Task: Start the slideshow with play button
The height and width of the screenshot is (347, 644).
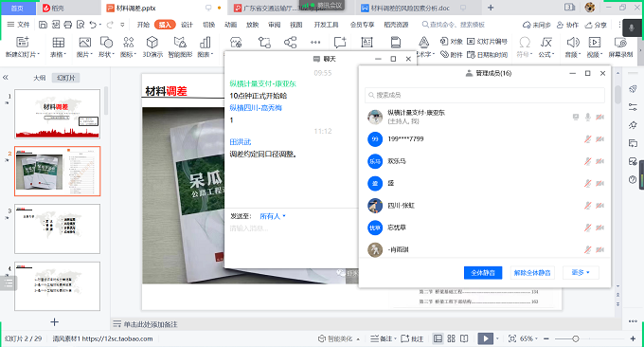Action: (x=486, y=338)
